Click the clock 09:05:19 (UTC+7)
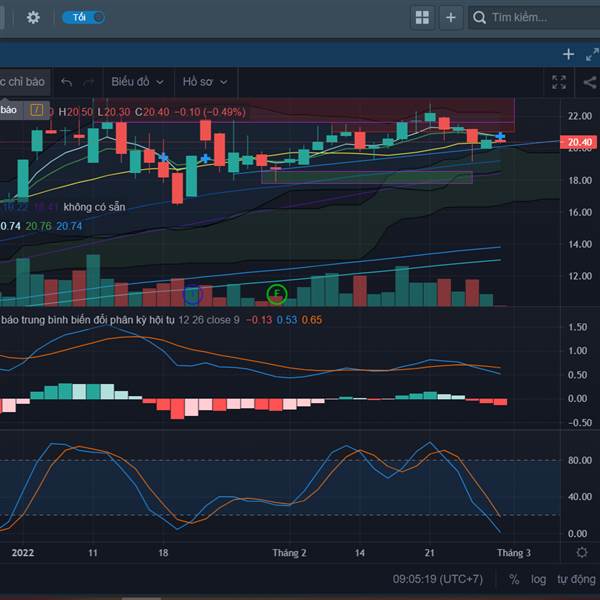600x600 pixels. [x=437, y=579]
